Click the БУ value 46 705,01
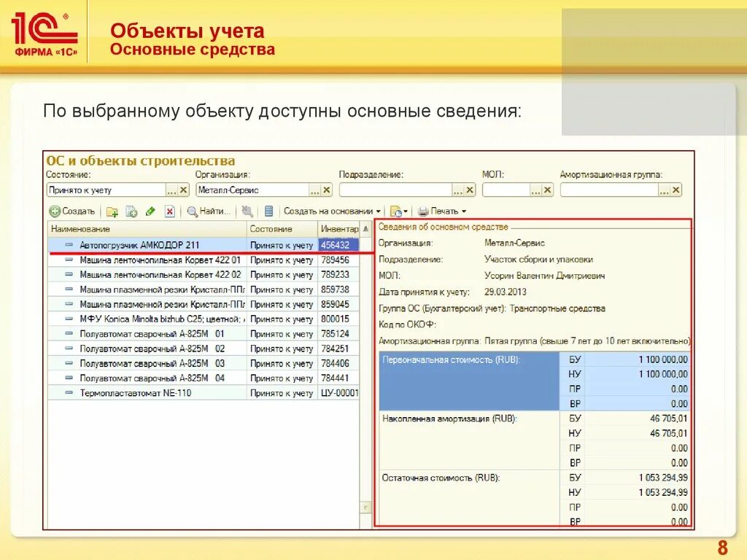 coord(668,419)
